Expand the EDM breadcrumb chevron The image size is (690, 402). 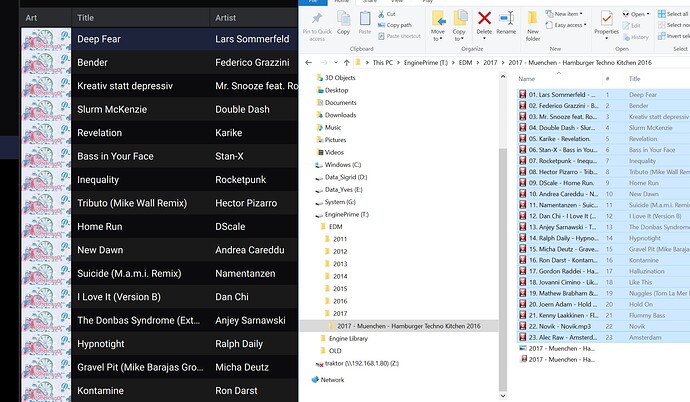[477, 62]
